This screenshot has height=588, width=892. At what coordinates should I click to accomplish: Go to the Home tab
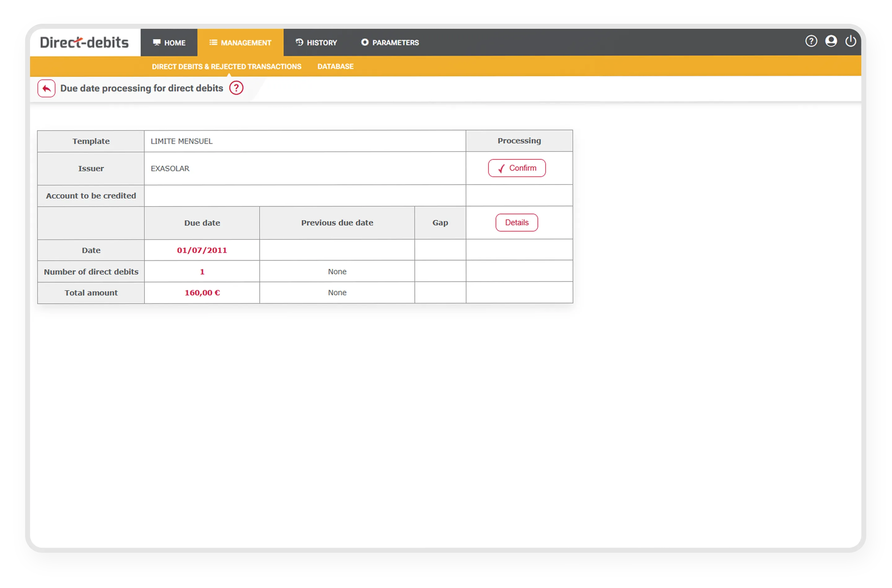(x=169, y=43)
